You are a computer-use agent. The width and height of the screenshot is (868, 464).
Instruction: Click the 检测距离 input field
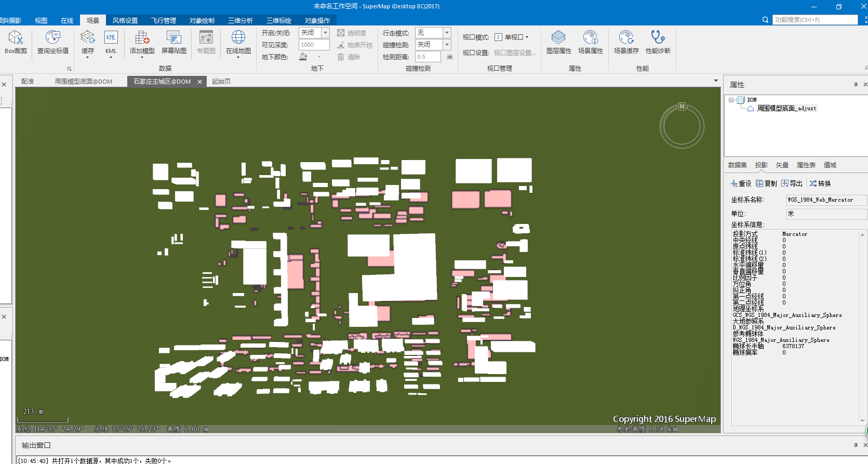(428, 57)
